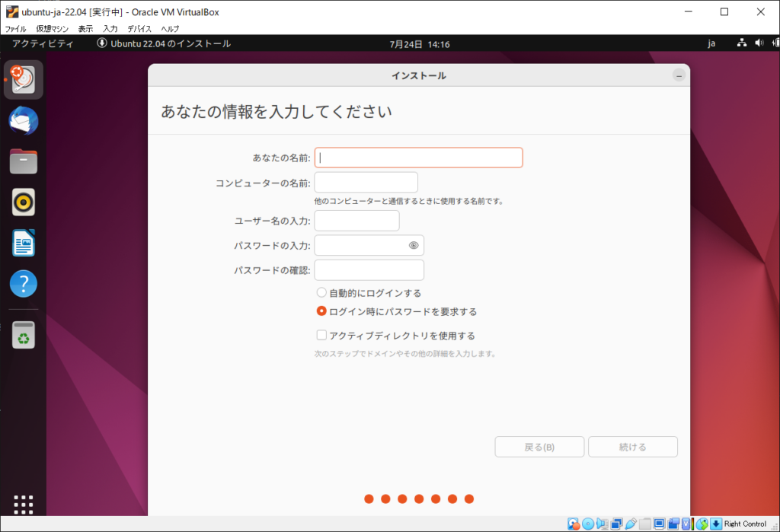The image size is (780, 532).
Task: Click the 次のステップでドメインや hint text
Action: point(405,353)
